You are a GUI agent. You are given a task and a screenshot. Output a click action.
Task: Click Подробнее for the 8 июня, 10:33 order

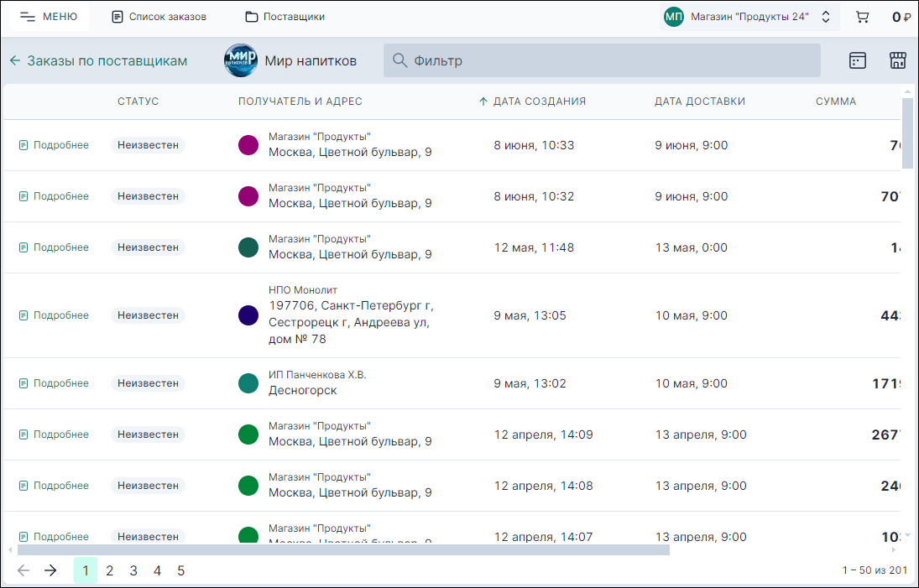[x=55, y=145]
